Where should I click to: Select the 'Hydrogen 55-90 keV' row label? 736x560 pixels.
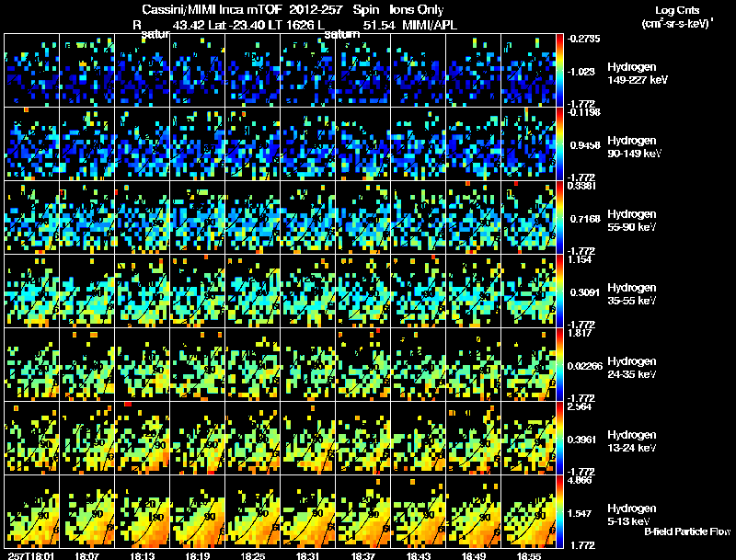(632, 221)
